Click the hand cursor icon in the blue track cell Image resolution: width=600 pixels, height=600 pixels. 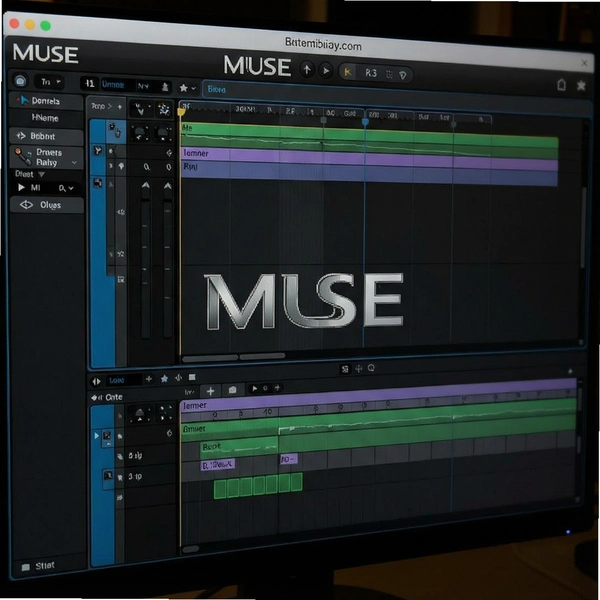point(114,130)
